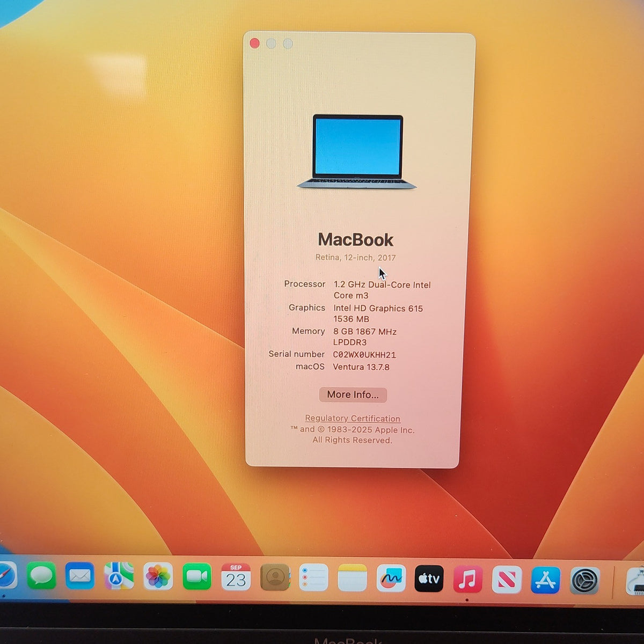The height and width of the screenshot is (644, 644).
Task: Launch Freeform from the Dock
Action: 391,579
